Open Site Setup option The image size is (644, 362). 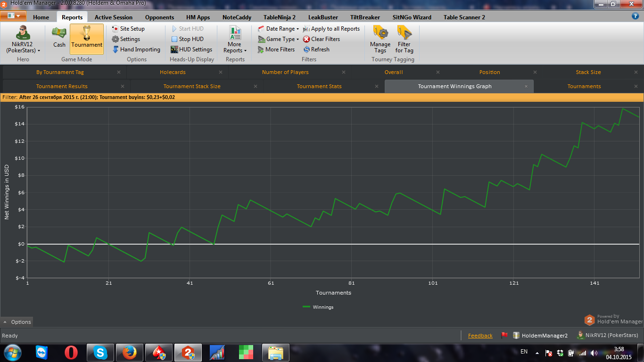pyautogui.click(x=128, y=29)
